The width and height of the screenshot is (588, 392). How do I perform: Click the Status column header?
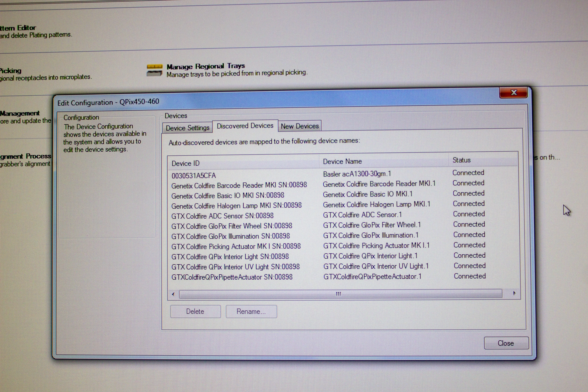click(x=483, y=160)
